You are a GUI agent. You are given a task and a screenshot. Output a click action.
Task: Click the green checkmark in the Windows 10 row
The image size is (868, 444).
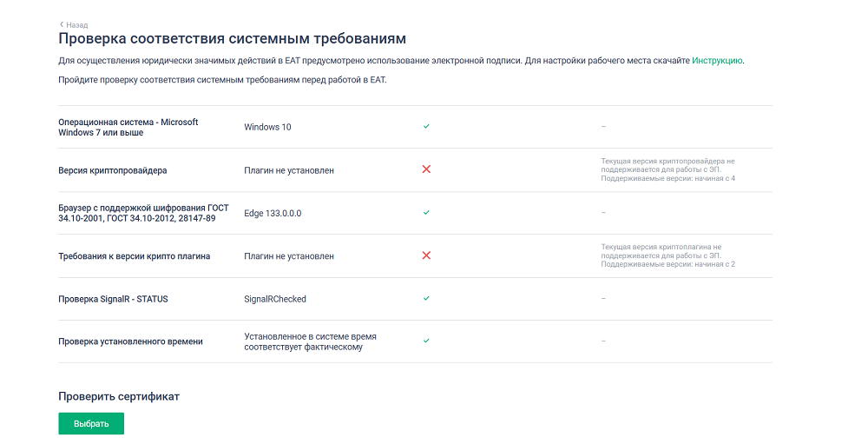(426, 126)
